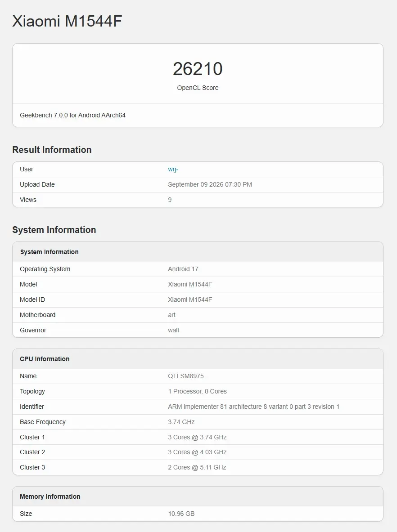Click the Result Information heading
The height and width of the screenshot is (532, 397).
[x=52, y=150]
